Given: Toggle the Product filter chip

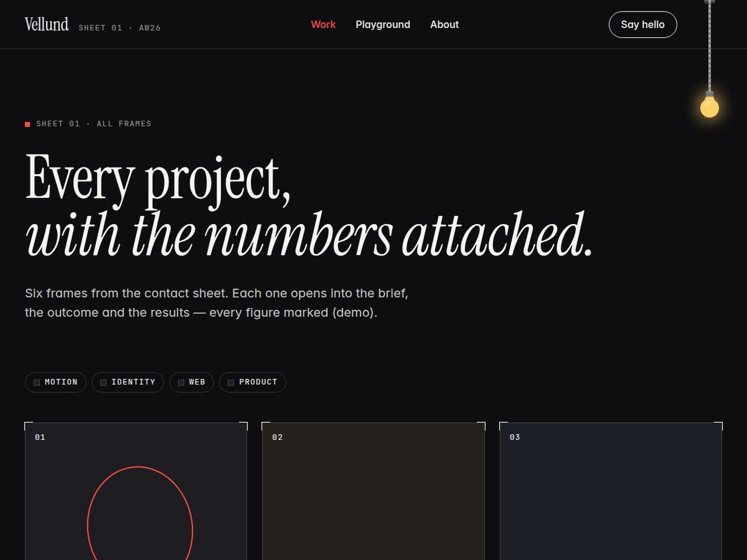Looking at the screenshot, I should (253, 382).
